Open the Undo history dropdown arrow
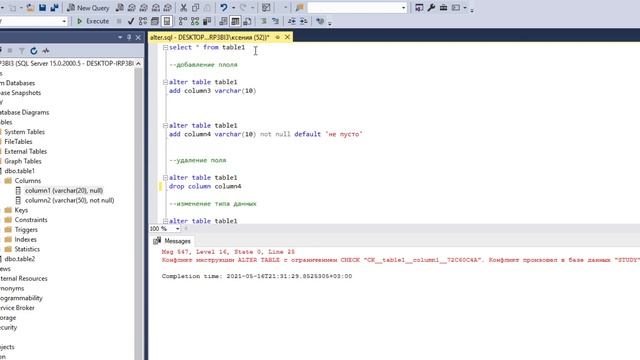The height and width of the screenshot is (360, 640). (x=233, y=8)
